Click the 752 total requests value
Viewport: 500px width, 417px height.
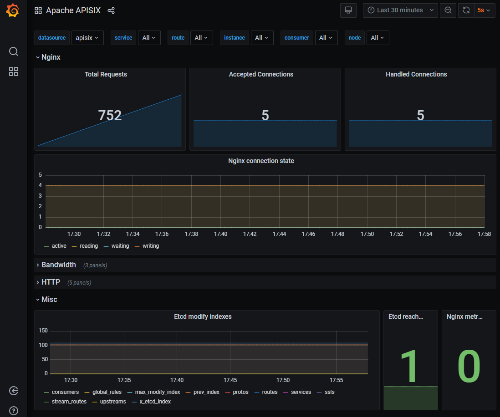tap(110, 115)
